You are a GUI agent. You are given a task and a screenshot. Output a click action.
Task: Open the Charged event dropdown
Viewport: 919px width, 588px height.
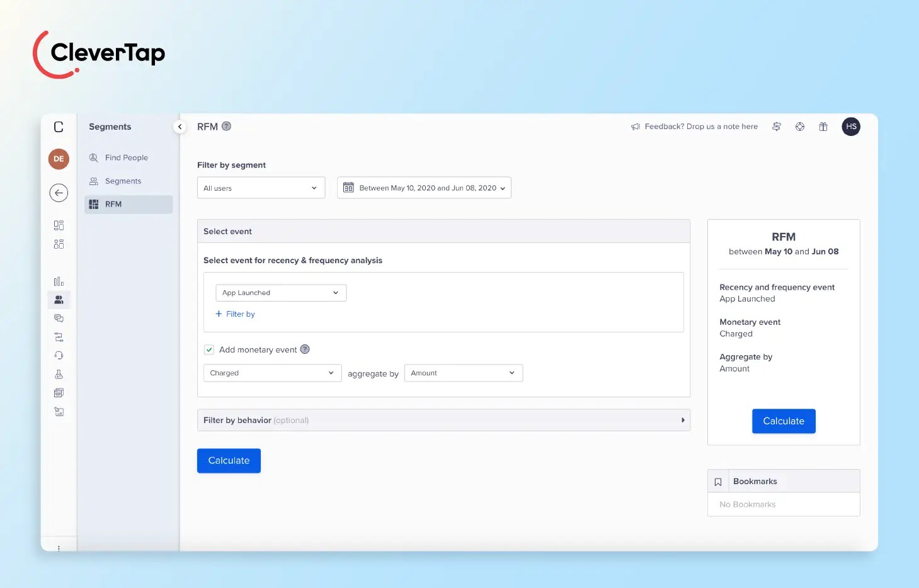tap(271, 373)
